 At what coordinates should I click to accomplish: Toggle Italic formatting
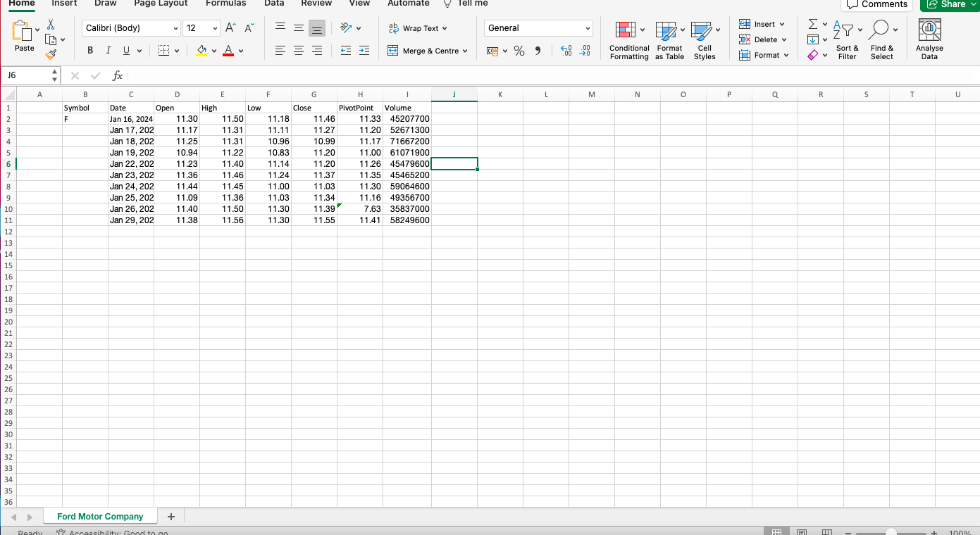pos(108,51)
